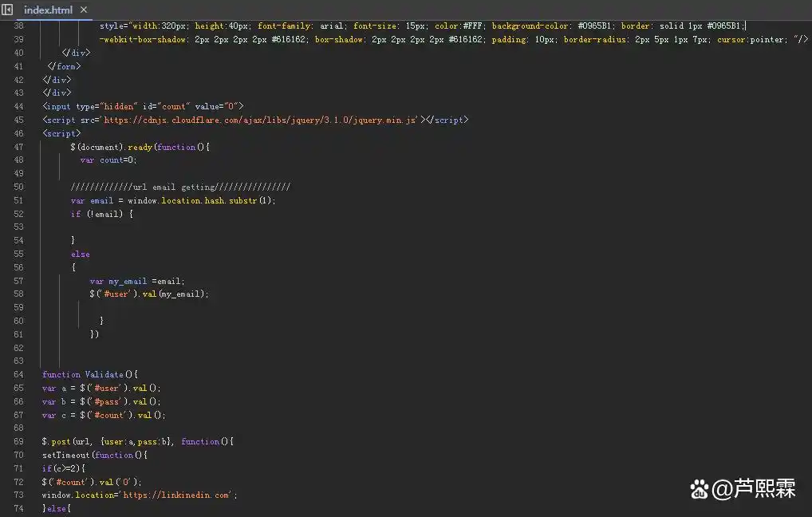
Task: Click the '}else{' line at line 74
Action: (57, 509)
